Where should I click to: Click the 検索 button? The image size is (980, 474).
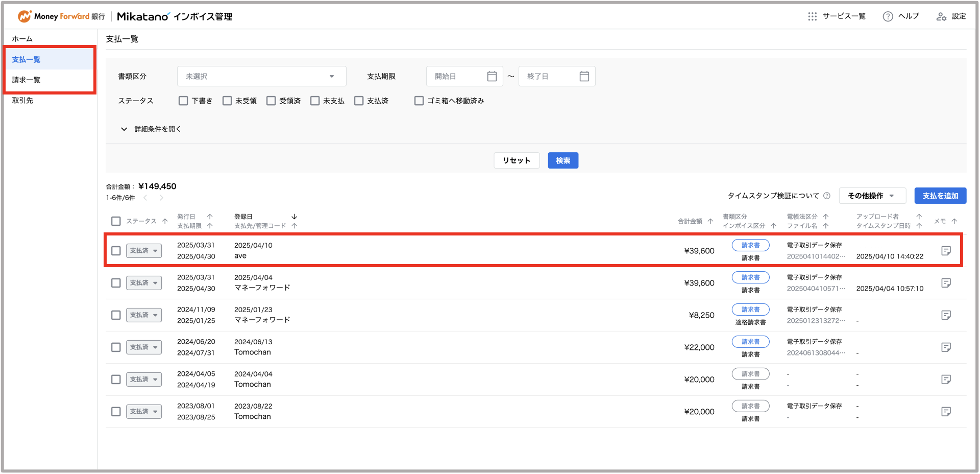(563, 160)
